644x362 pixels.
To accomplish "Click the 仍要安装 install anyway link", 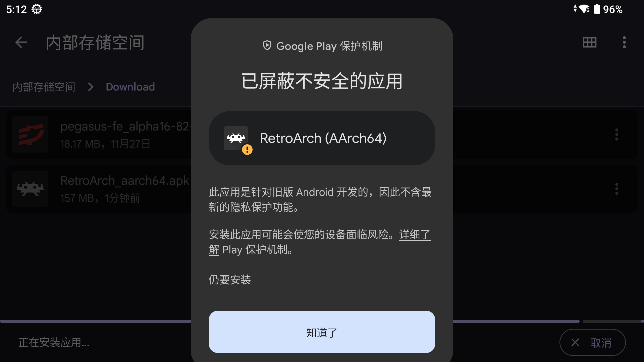I will pyautogui.click(x=230, y=279).
